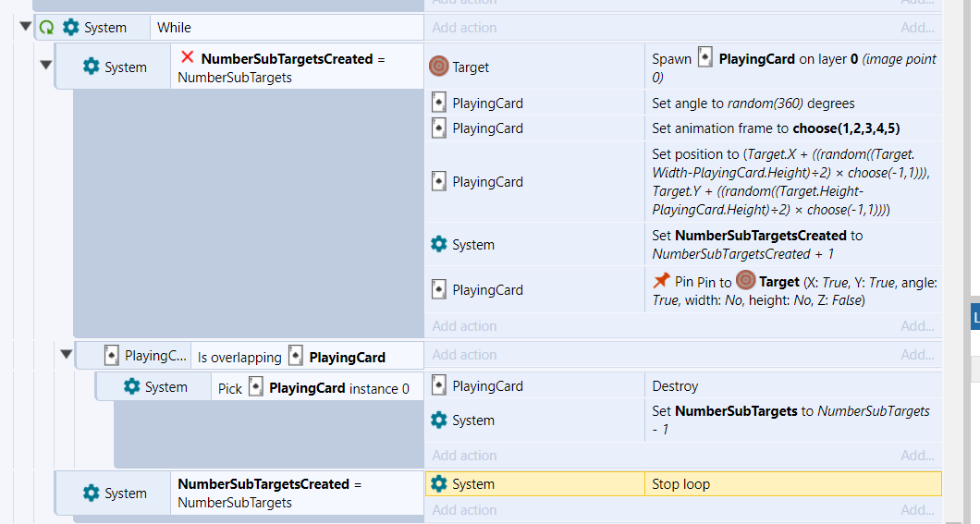The image size is (980, 524).
Task: Click PlayingCard icon beside Set angle action
Action: click(439, 103)
